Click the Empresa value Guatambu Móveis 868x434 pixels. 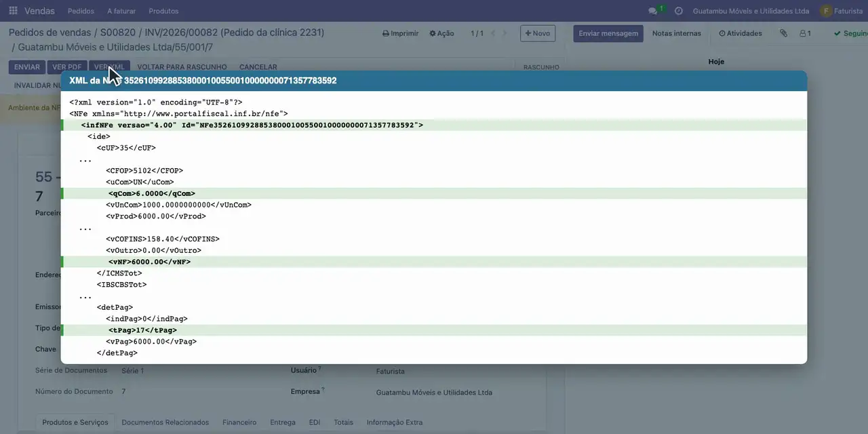pyautogui.click(x=434, y=393)
